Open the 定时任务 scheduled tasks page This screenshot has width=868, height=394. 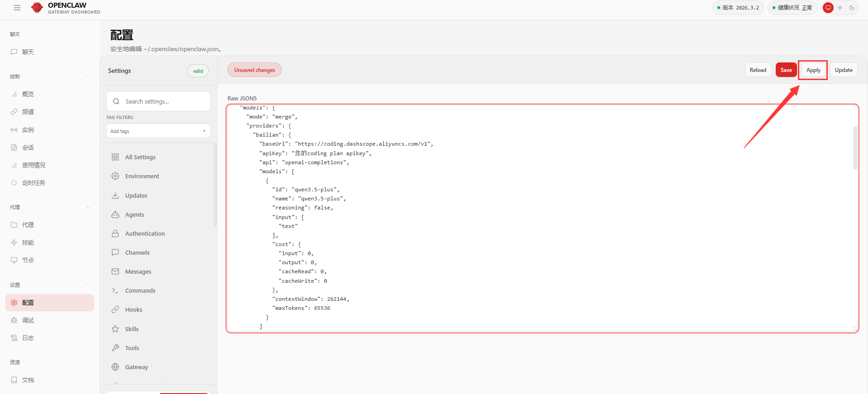point(33,183)
